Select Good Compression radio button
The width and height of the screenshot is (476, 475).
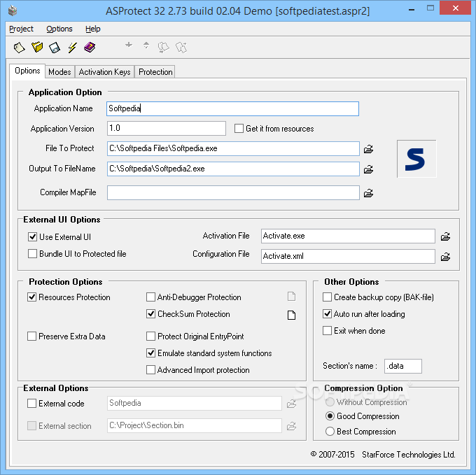pos(330,416)
